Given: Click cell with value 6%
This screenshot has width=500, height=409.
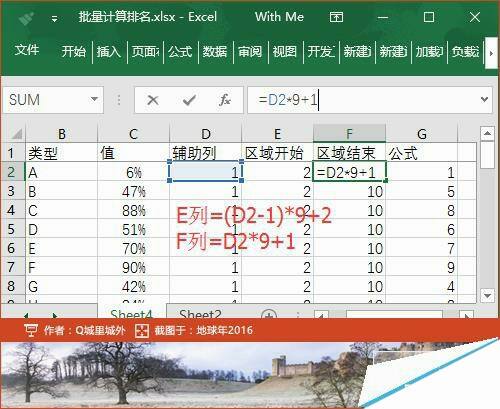Looking at the screenshot, I should (133, 172).
